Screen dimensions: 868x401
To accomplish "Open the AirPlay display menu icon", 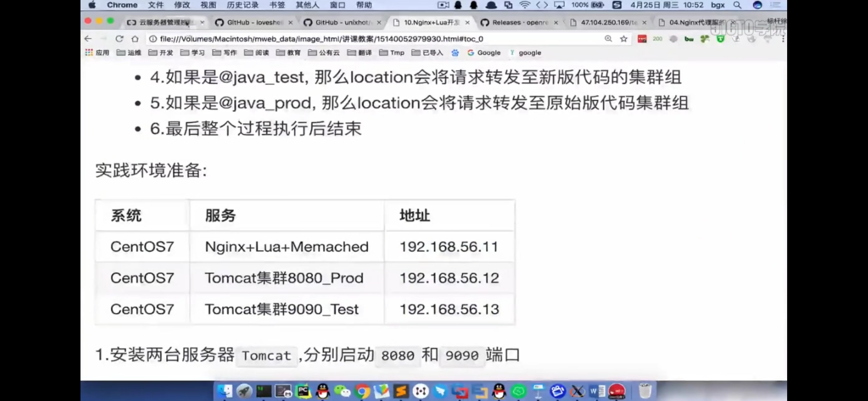I will pos(559,5).
